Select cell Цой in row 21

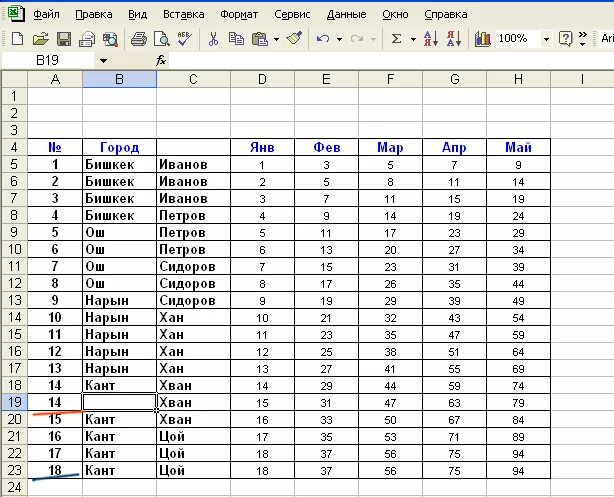click(193, 436)
